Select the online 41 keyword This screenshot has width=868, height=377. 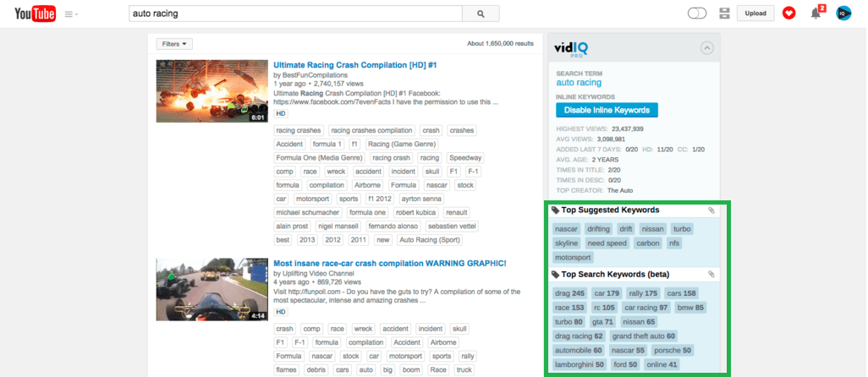tap(661, 365)
